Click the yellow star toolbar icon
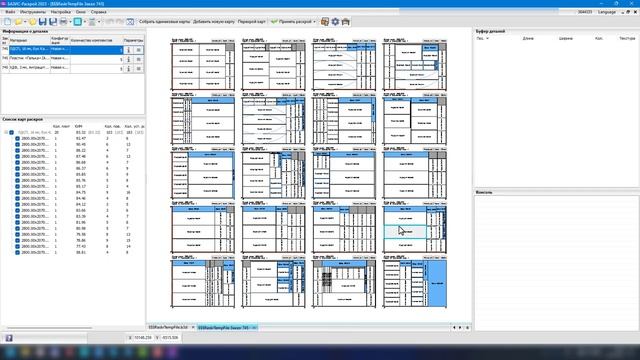640x360 pixels. 32,22
